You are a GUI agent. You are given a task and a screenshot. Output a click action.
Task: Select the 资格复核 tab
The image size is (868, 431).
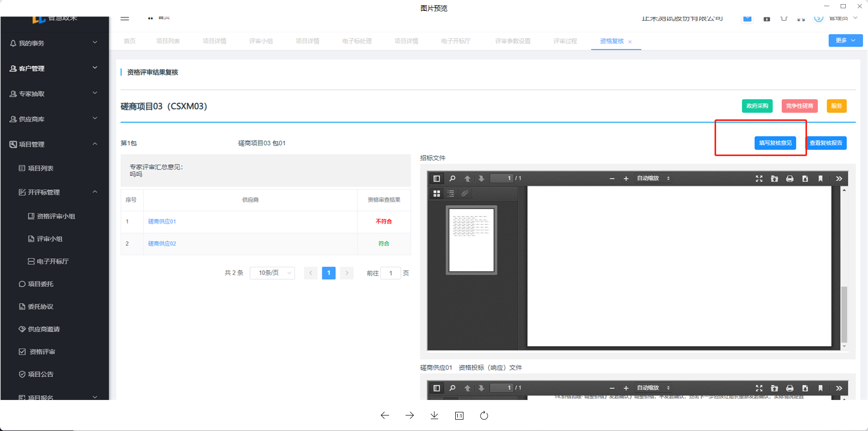[612, 41]
